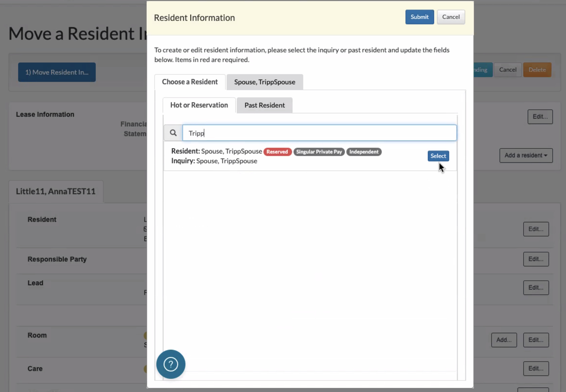Edit the Responsible Party row

click(x=536, y=259)
